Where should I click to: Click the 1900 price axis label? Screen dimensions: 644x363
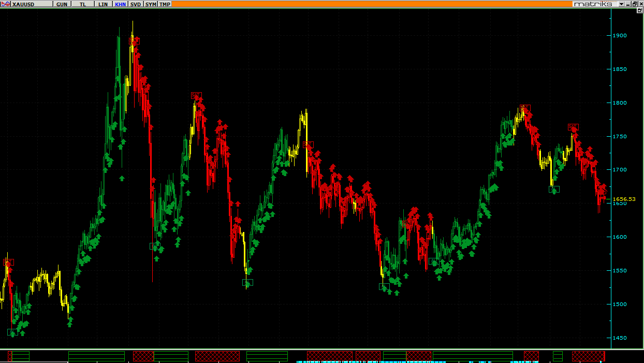(620, 36)
